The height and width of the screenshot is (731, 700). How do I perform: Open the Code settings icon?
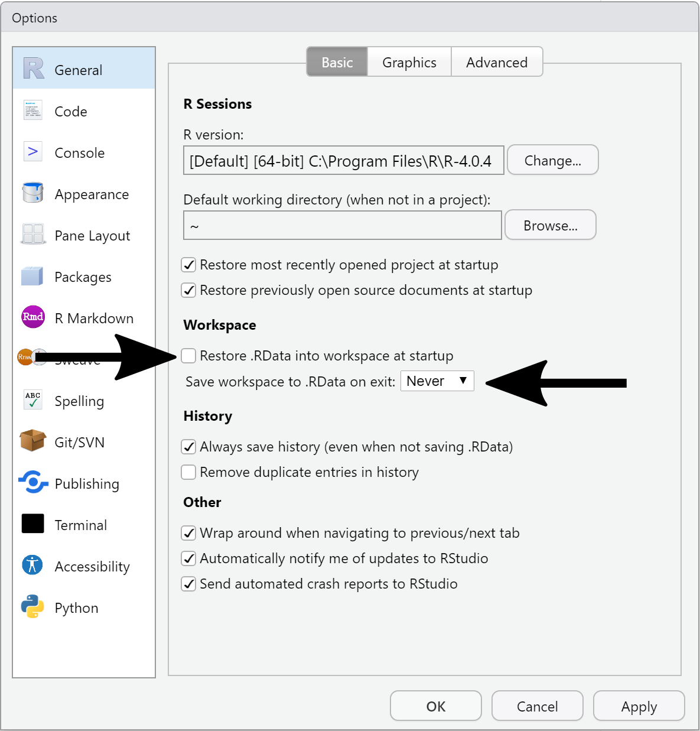(x=33, y=111)
